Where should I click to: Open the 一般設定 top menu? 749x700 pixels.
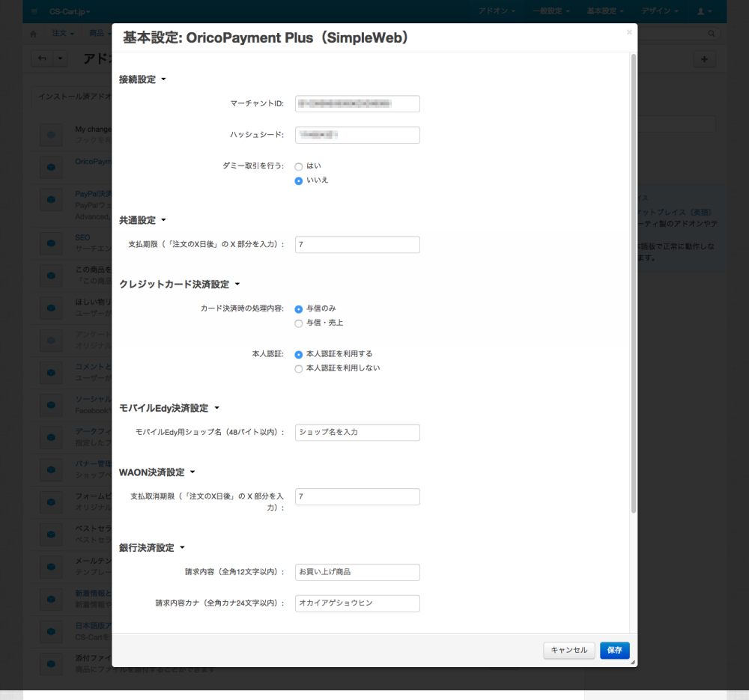coord(551,11)
